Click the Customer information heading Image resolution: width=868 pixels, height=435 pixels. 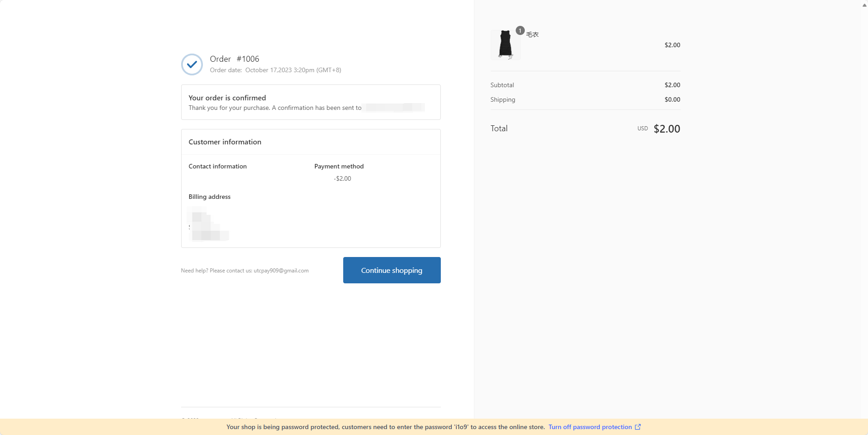pos(225,142)
